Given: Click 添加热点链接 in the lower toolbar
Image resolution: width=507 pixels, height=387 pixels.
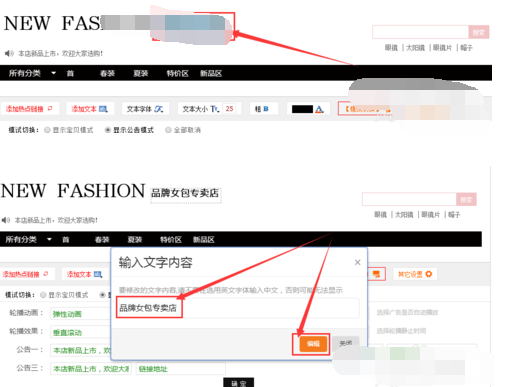Looking at the screenshot, I should 26,274.
